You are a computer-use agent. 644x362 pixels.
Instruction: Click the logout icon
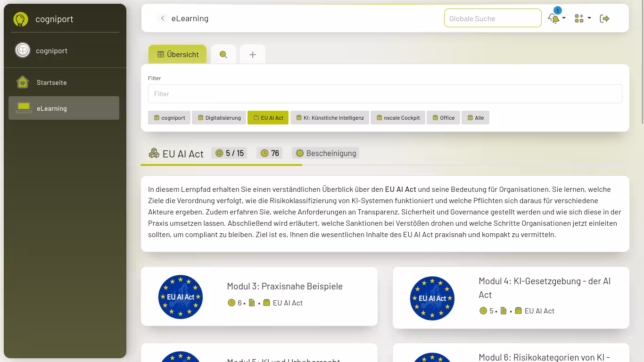tap(604, 18)
